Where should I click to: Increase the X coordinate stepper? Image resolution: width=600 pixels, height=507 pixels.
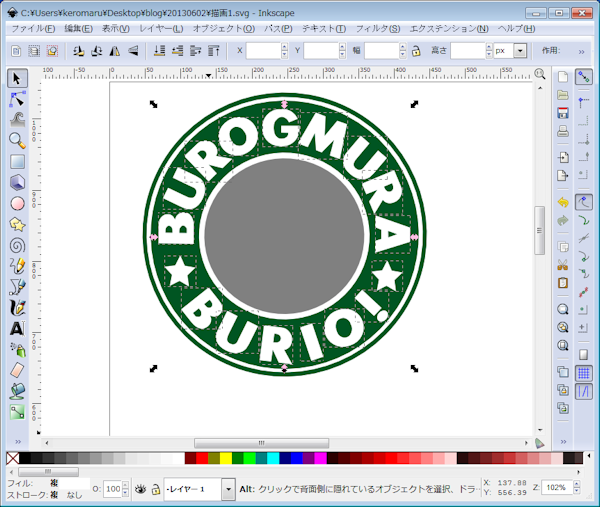click(284, 47)
